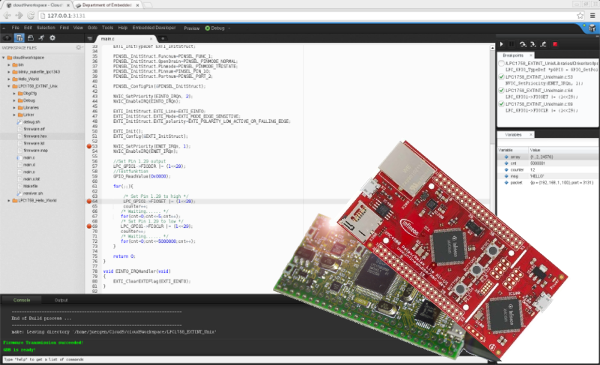Uncheck the main.c:64 breakpoint checkbox

click(x=501, y=91)
